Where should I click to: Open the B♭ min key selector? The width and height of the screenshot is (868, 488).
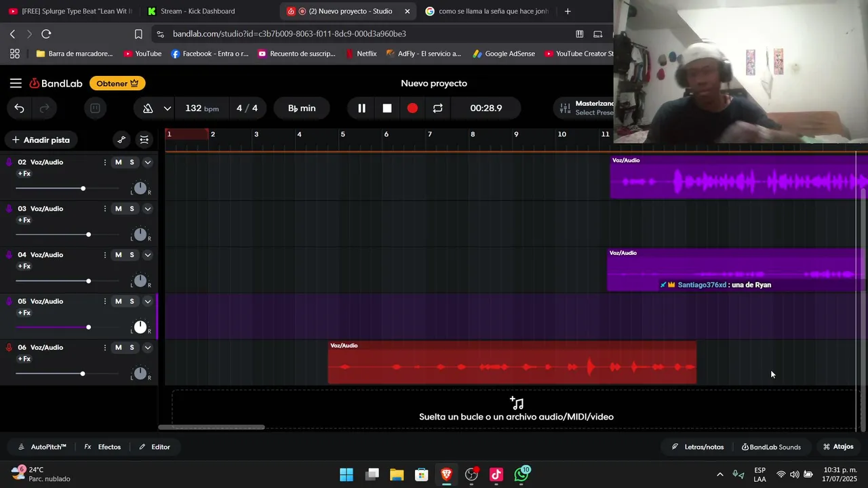point(302,108)
